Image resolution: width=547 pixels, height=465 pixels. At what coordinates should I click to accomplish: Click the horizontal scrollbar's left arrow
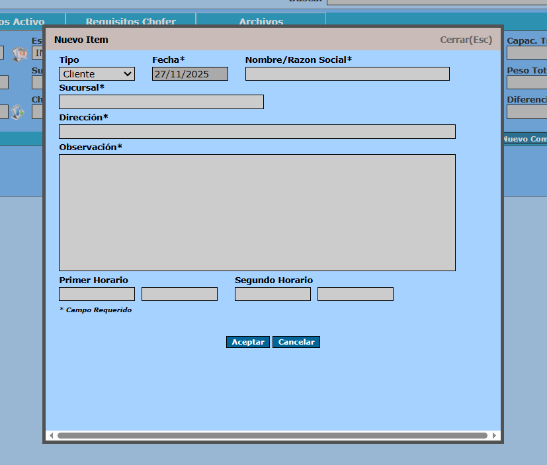click(x=51, y=435)
